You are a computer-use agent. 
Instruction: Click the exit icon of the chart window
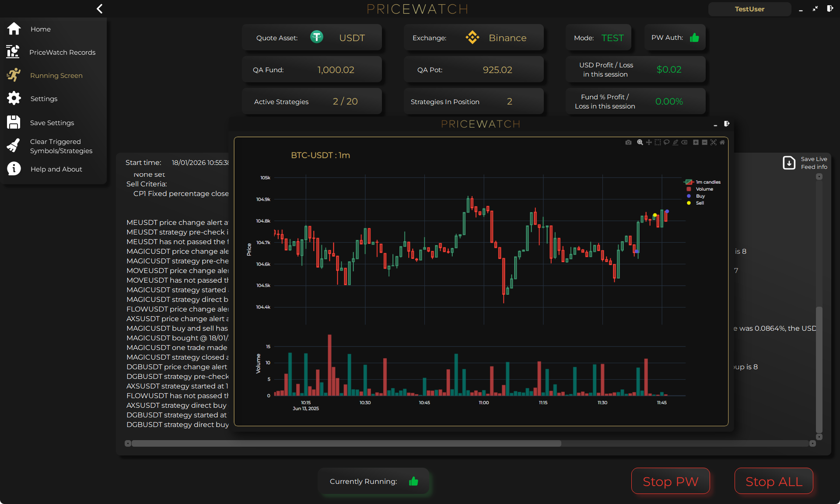point(727,124)
